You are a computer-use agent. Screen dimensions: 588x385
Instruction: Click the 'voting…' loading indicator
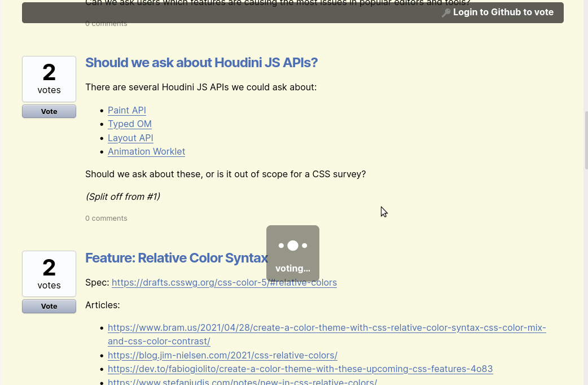pyautogui.click(x=293, y=253)
